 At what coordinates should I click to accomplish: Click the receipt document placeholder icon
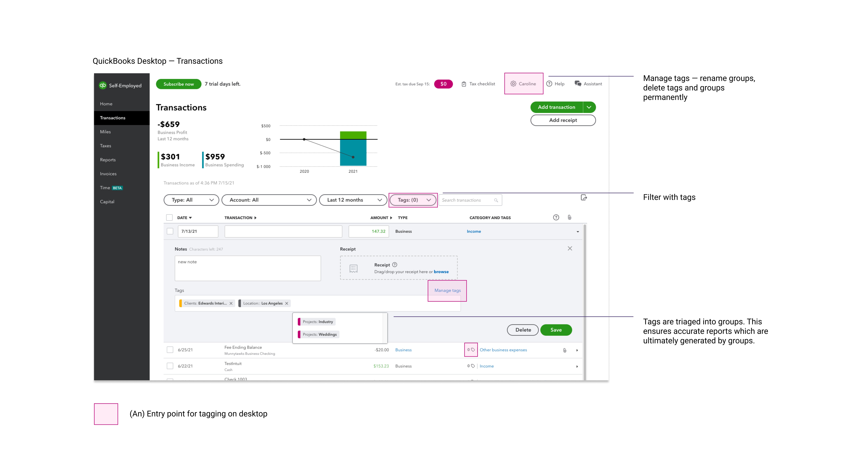[x=354, y=268]
